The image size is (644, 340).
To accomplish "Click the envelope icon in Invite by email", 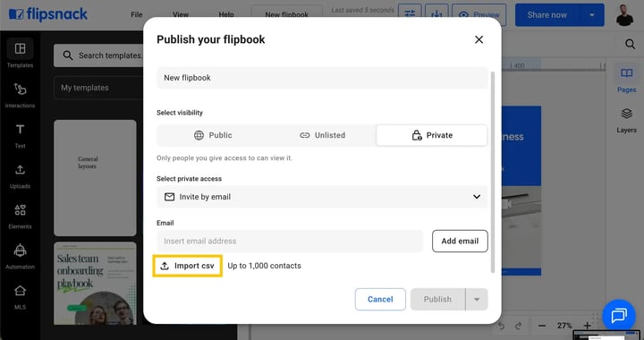I will coord(169,197).
